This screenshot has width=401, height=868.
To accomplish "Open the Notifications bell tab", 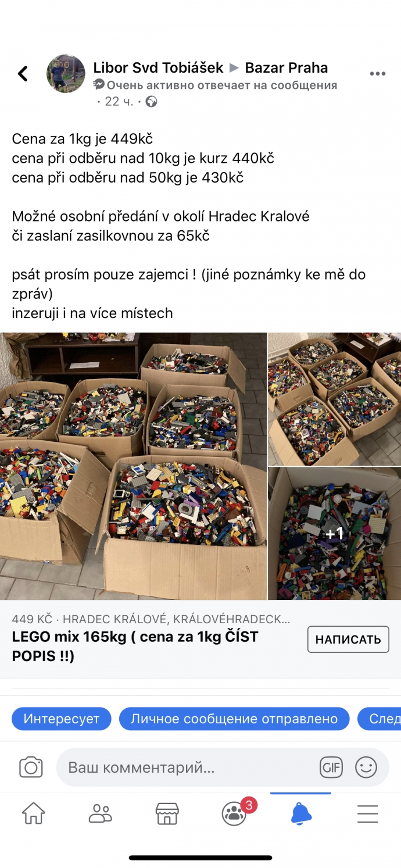I will click(x=301, y=813).
